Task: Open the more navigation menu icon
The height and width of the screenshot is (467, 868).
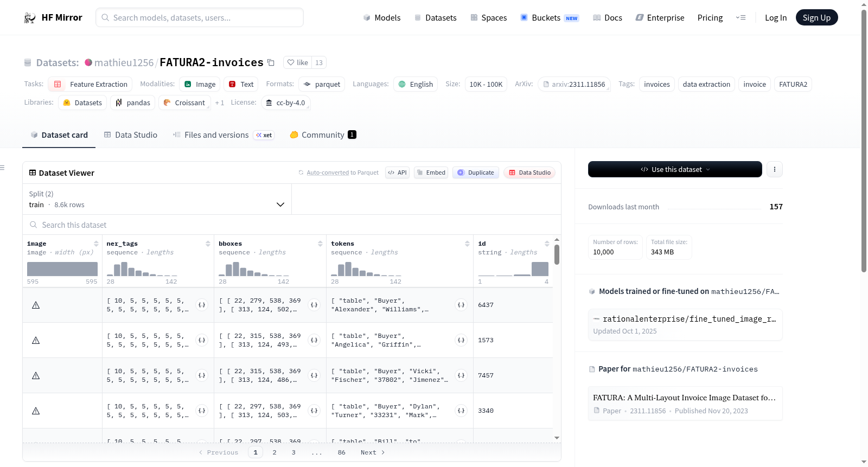Action: click(741, 18)
